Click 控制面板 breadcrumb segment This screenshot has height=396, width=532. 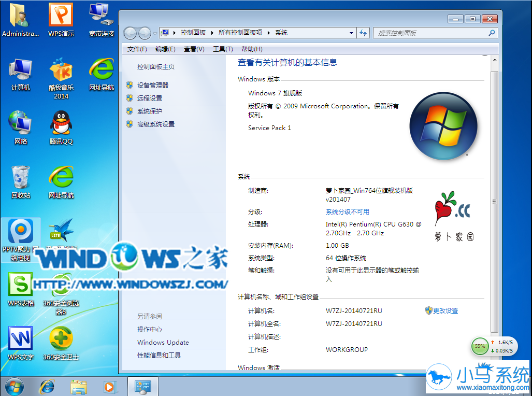coord(193,33)
